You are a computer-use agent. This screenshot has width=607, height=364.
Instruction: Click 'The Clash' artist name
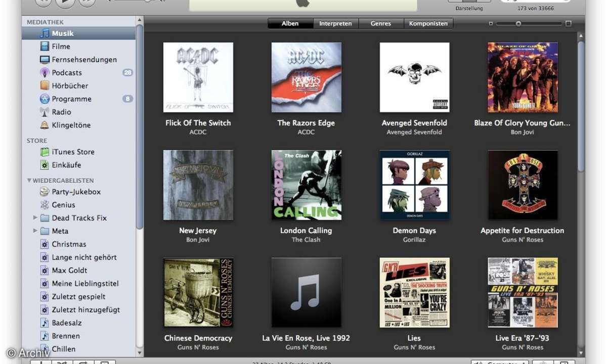pos(306,240)
